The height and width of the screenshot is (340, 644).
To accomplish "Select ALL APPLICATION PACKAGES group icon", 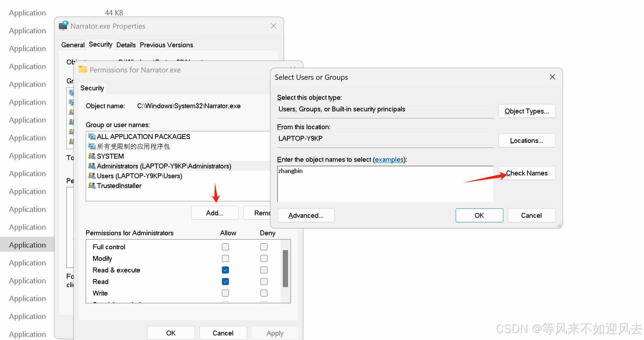I will [x=92, y=137].
